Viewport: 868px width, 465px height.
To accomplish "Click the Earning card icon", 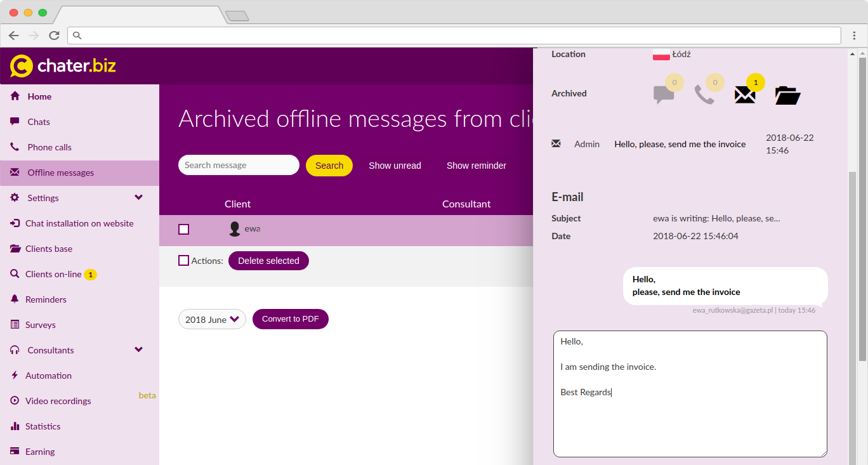I will pyautogui.click(x=15, y=451).
